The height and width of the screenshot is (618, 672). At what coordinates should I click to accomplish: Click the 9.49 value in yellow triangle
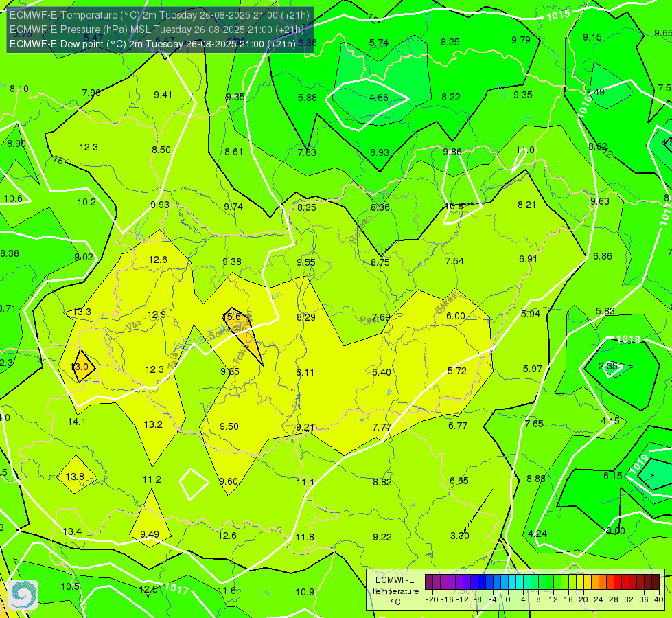pos(150,534)
